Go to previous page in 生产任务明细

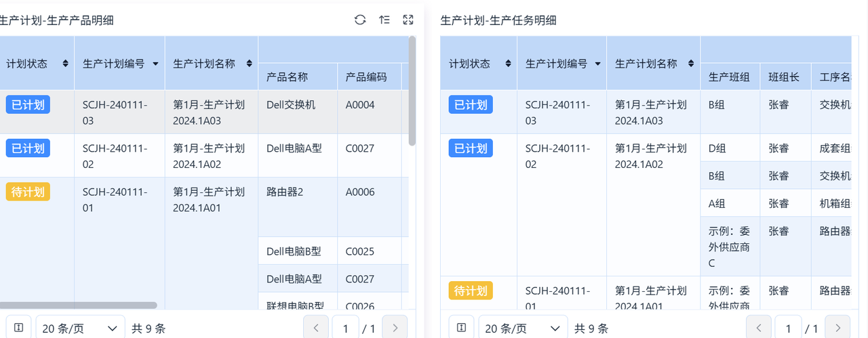(x=759, y=328)
